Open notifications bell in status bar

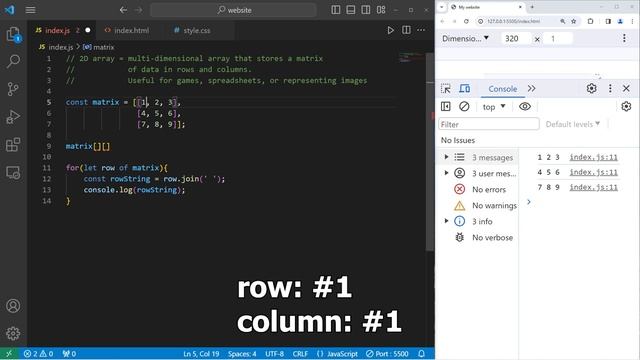[422, 353]
